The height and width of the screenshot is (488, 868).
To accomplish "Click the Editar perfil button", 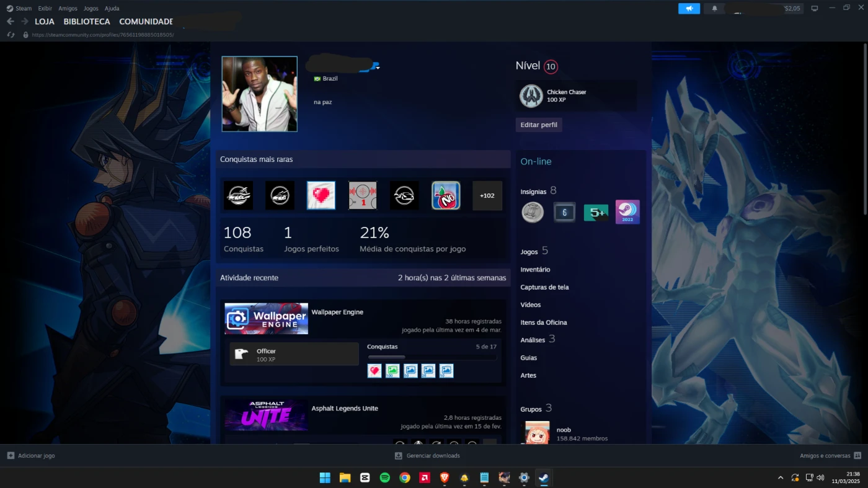I will click(x=539, y=125).
